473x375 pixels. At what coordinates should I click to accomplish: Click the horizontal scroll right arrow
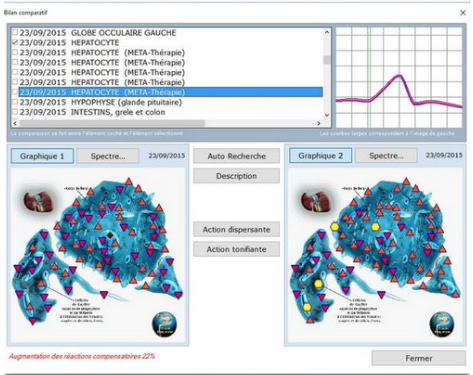point(319,123)
